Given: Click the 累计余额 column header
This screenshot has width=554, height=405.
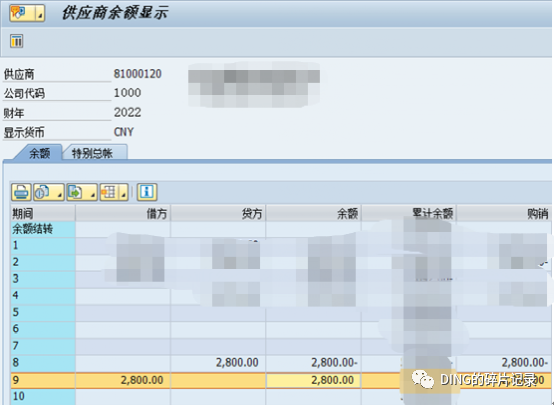Looking at the screenshot, I should click(x=409, y=213).
